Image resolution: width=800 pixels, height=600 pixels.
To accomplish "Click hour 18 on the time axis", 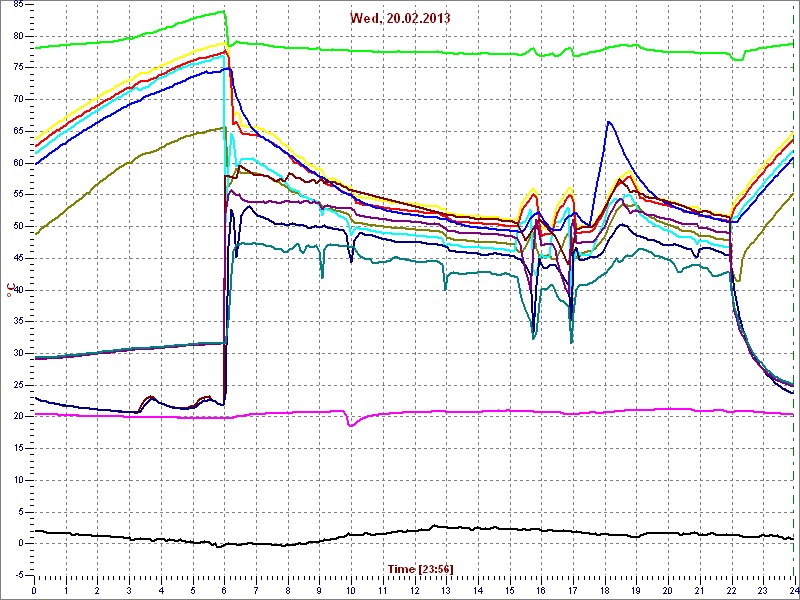I will 605,588.
